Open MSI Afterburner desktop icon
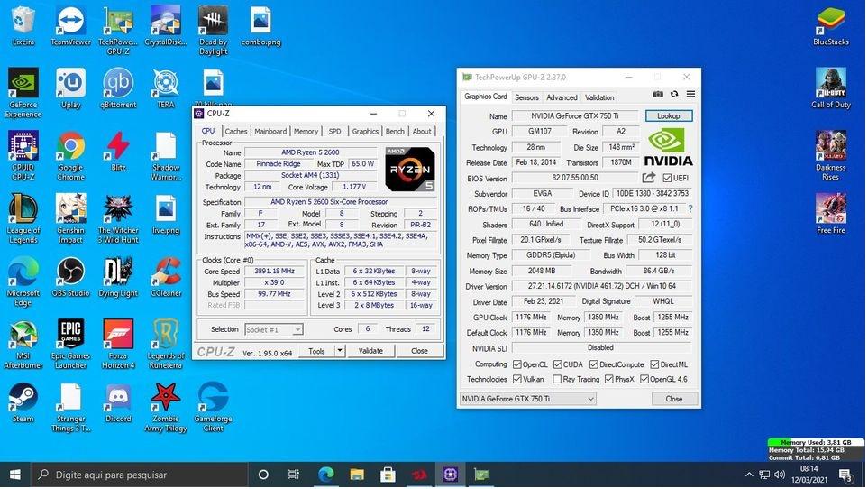 click(x=23, y=345)
